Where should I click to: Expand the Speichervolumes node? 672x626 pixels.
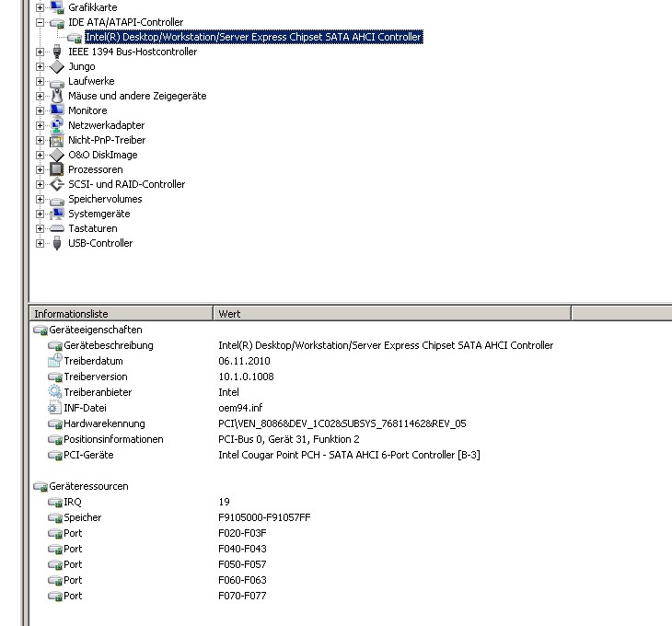pos(40,199)
